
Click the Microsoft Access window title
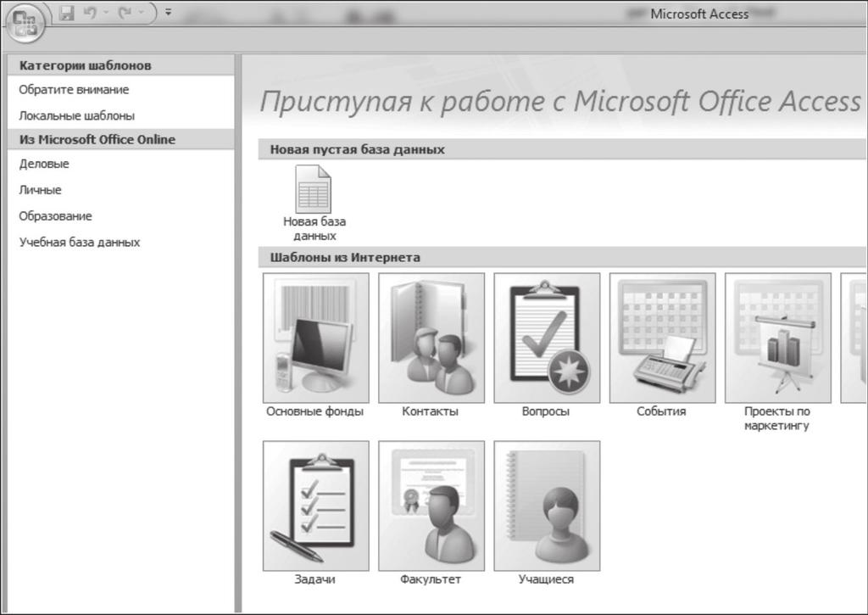point(699,14)
